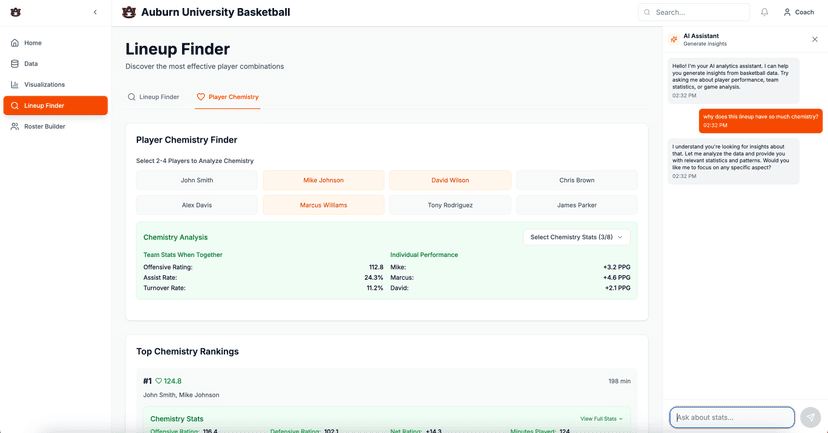Viewport: 828px width, 433px height.
Task: Click the John Smith, Mike Johnson pairing text
Action: coord(181,395)
